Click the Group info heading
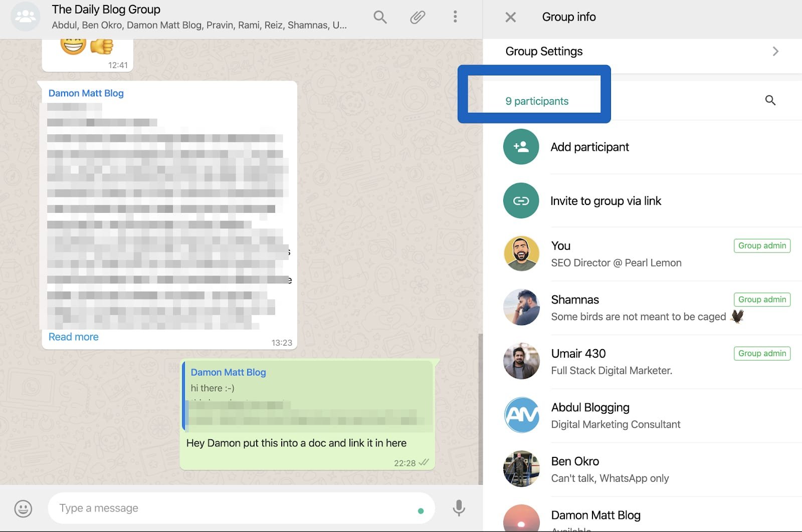802x532 pixels. tap(569, 17)
